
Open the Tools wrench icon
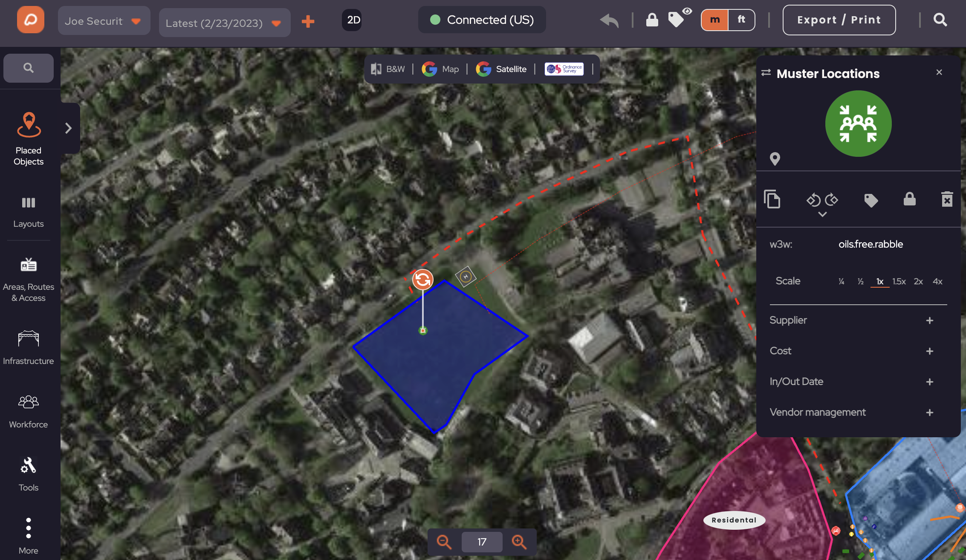29,465
